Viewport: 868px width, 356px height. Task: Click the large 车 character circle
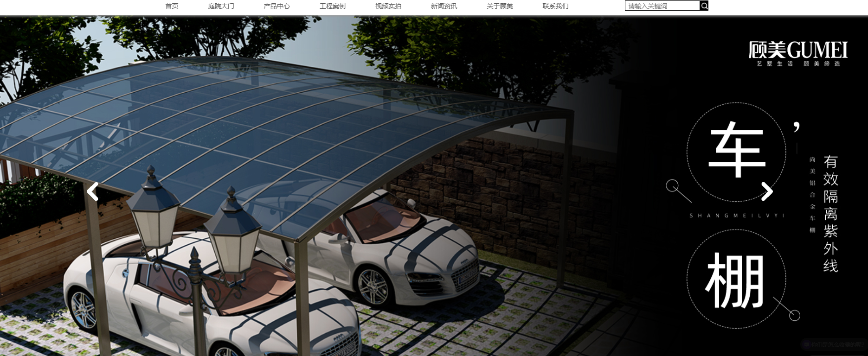736,151
